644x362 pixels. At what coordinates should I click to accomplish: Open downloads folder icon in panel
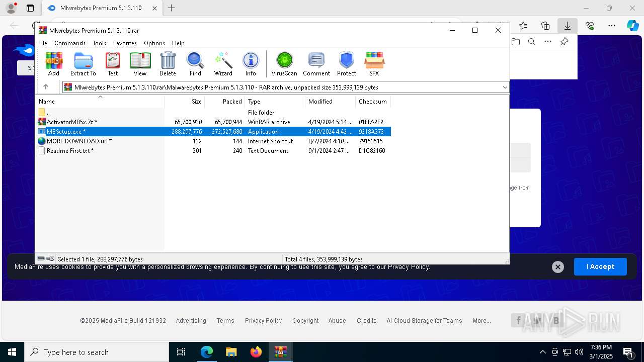pos(516,42)
